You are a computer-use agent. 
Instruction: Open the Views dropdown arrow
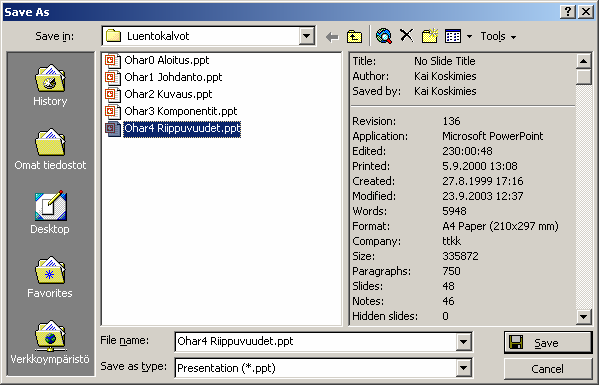(469, 37)
